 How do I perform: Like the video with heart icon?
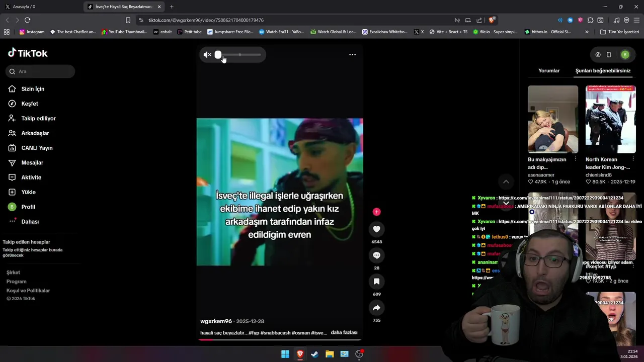coord(376,229)
